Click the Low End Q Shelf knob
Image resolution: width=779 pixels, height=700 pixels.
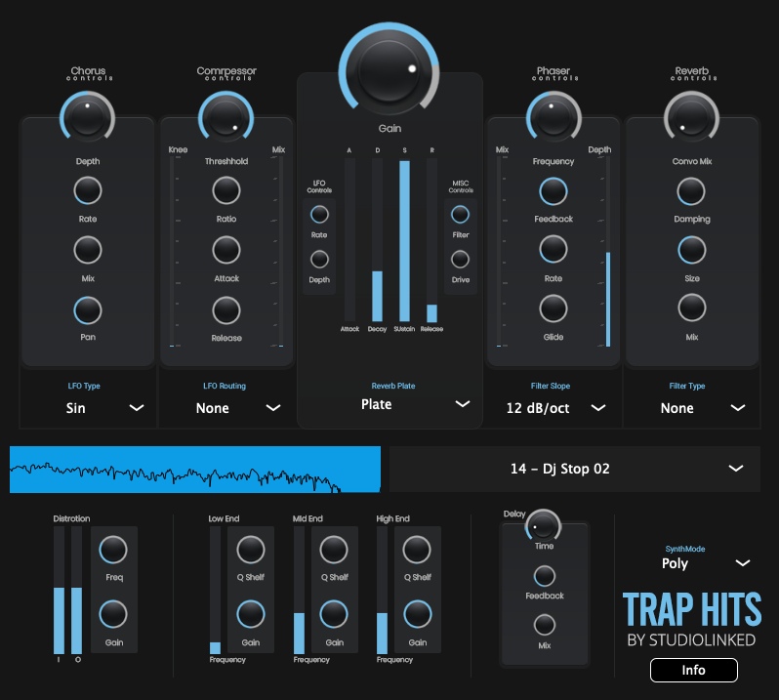(251, 550)
